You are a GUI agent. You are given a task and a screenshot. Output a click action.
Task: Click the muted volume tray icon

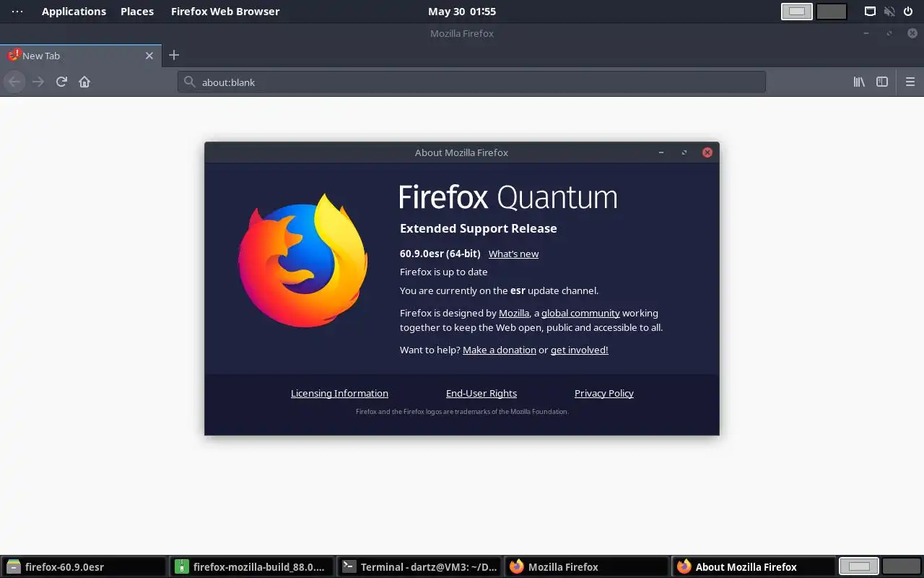[x=889, y=12]
